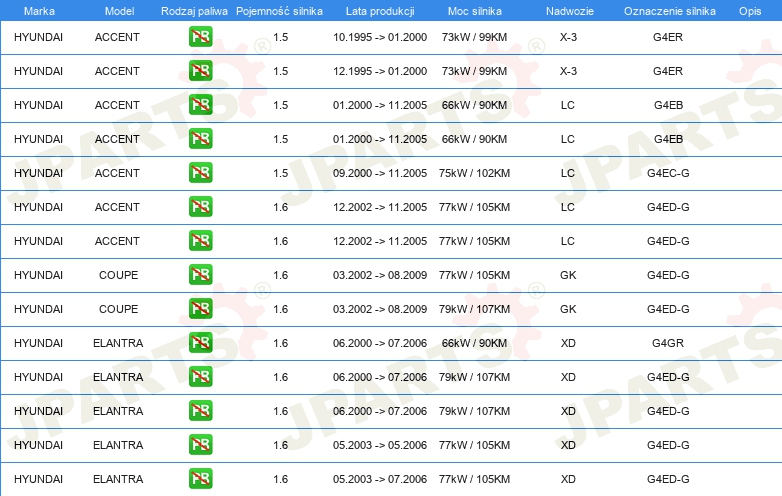Sort by the Marka column header
This screenshot has width=782, height=496.
tap(38, 10)
